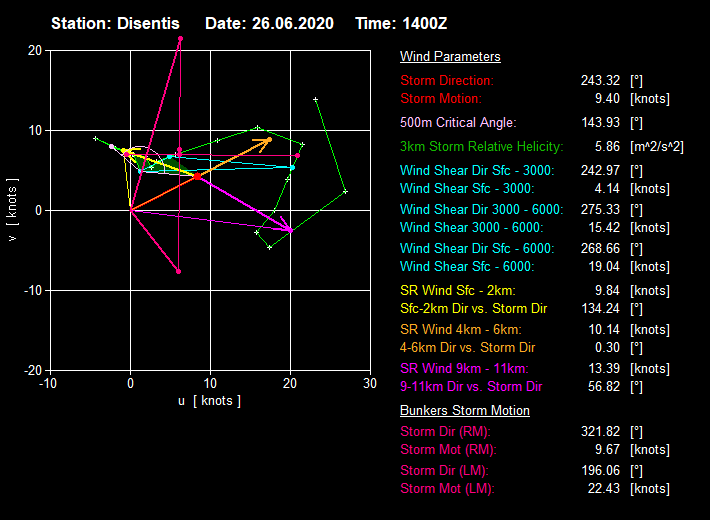
Task: Click the yellow SR wind arrowhead on left
Action: [x=124, y=151]
